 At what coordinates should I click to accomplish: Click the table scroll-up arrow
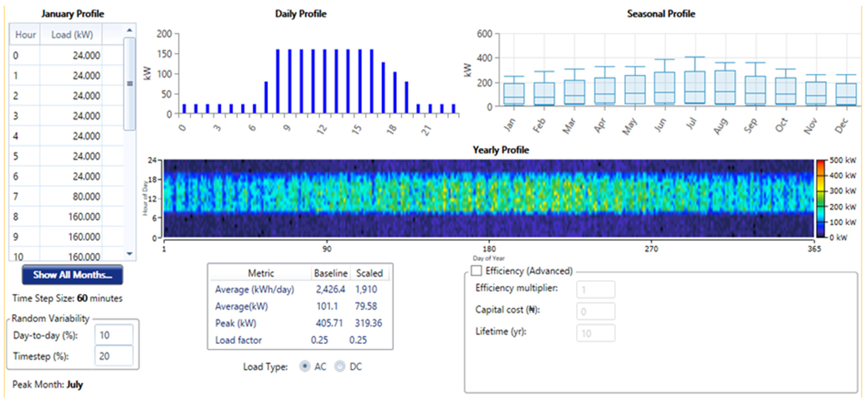129,30
